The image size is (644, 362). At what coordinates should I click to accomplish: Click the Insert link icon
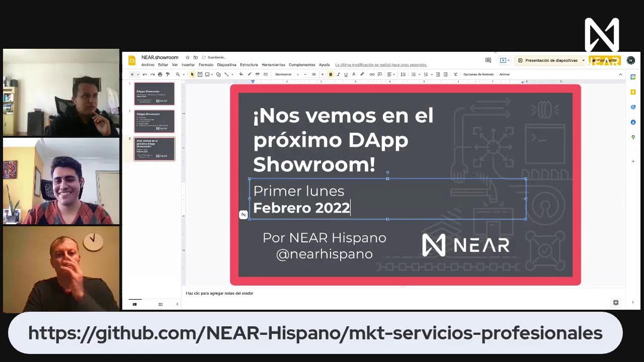(372, 74)
